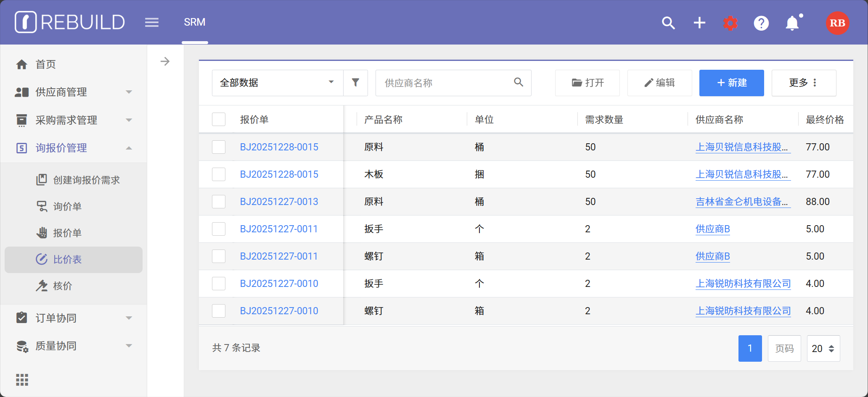Image resolution: width=868 pixels, height=397 pixels.
Task: Click the blue 新建 button
Action: click(x=731, y=83)
